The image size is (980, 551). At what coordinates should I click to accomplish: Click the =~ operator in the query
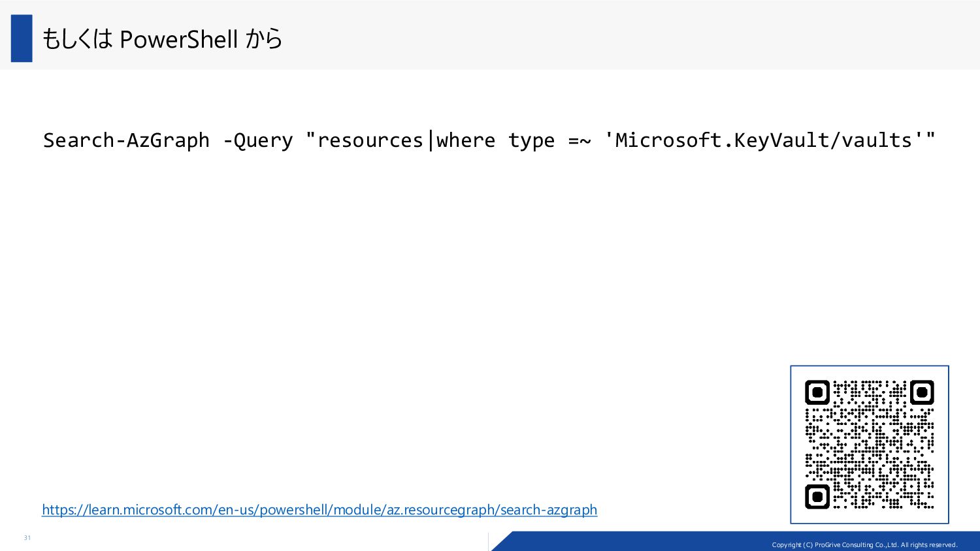tap(580, 140)
